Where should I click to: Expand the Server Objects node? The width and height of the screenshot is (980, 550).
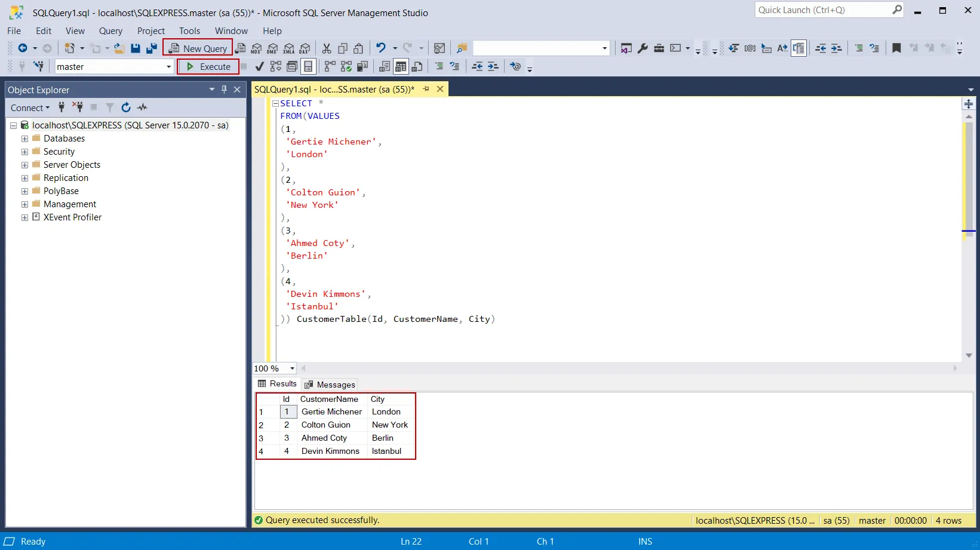[x=24, y=165]
